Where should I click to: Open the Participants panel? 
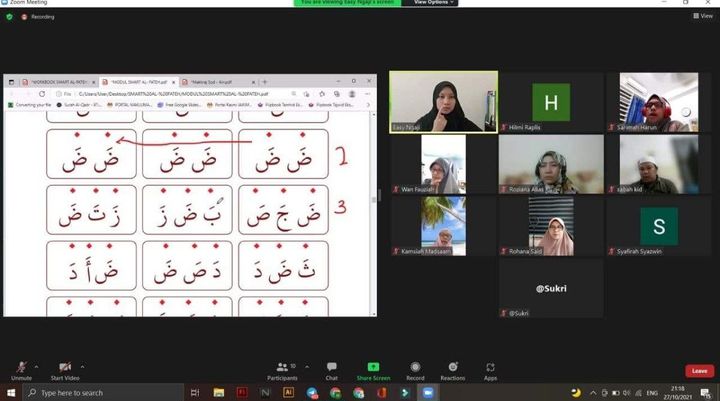point(282,369)
